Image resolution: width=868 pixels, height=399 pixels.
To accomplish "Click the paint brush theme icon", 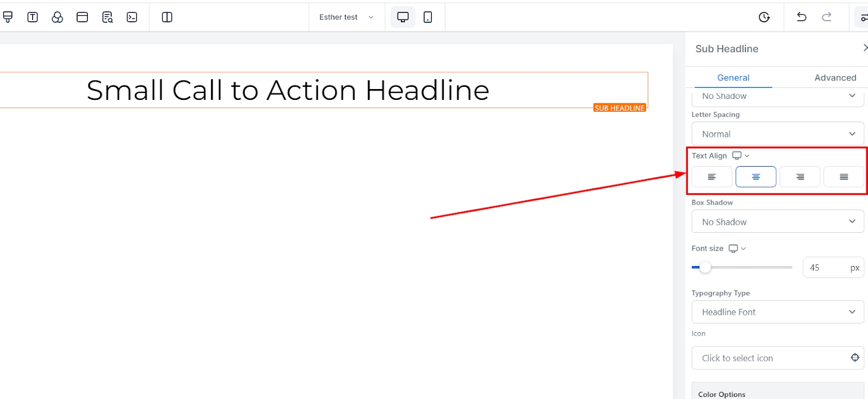I will pos(8,17).
